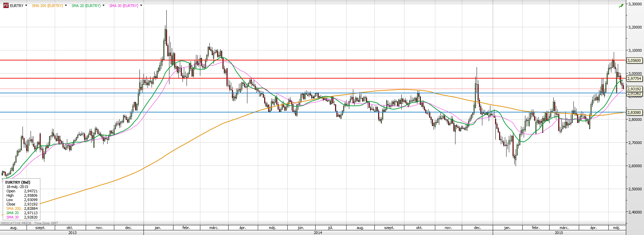Click the 2,97754 price level tag
The width and height of the screenshot is (644, 235).
click(x=634, y=79)
